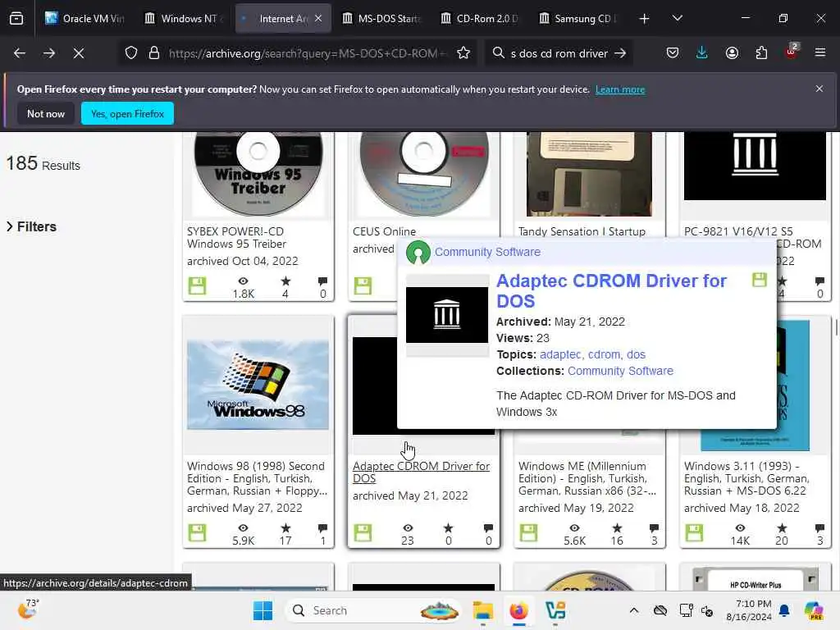Open Adaptec CDROM Driver for DOS tooltip title
Image resolution: width=840 pixels, height=630 pixels.
(x=611, y=291)
